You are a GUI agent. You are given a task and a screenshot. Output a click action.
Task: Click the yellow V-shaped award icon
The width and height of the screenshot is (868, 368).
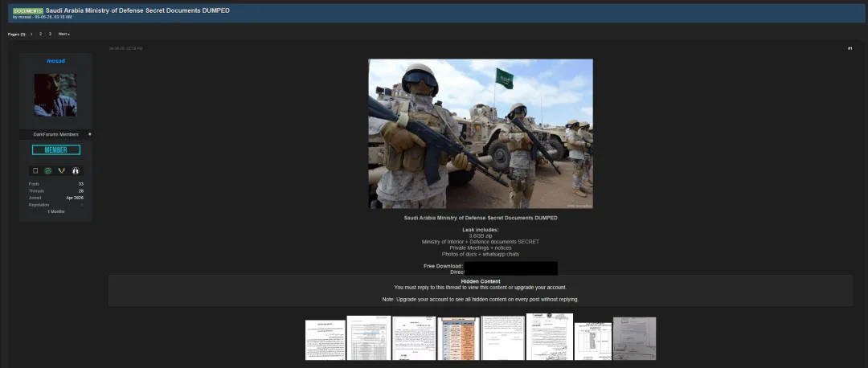[x=61, y=170]
